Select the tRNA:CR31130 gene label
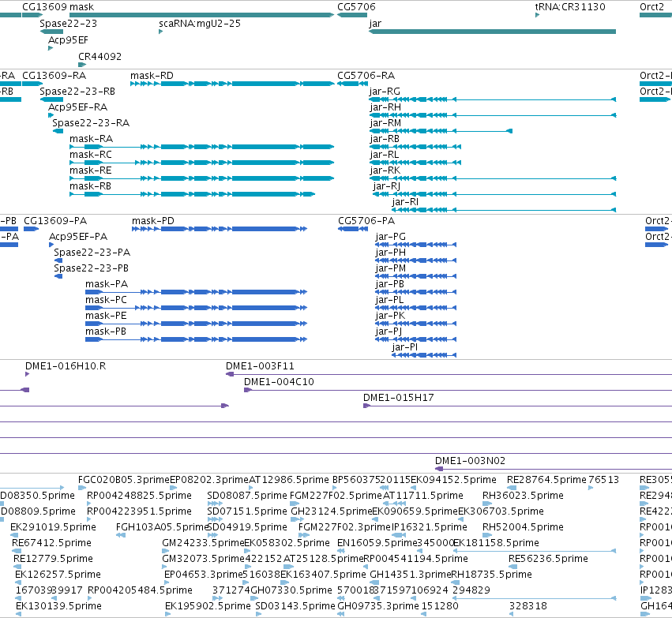 570,7
